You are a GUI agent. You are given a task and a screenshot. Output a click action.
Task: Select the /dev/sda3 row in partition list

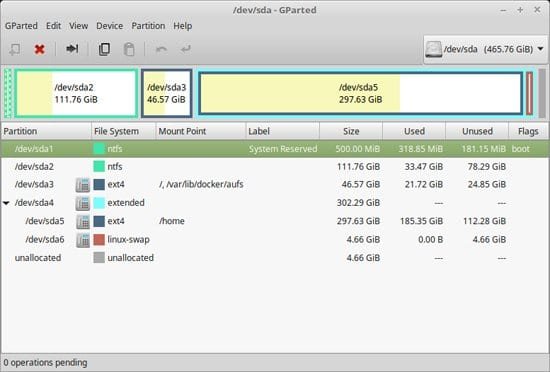275,184
